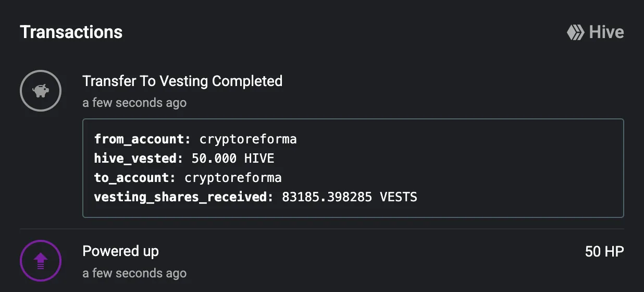Click the to_account value cryptoreforma

pos(233,178)
